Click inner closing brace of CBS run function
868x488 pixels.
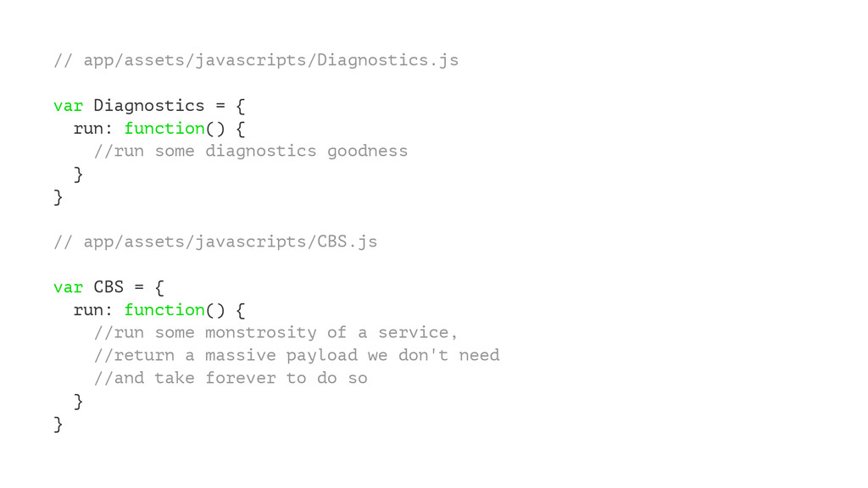(78, 401)
